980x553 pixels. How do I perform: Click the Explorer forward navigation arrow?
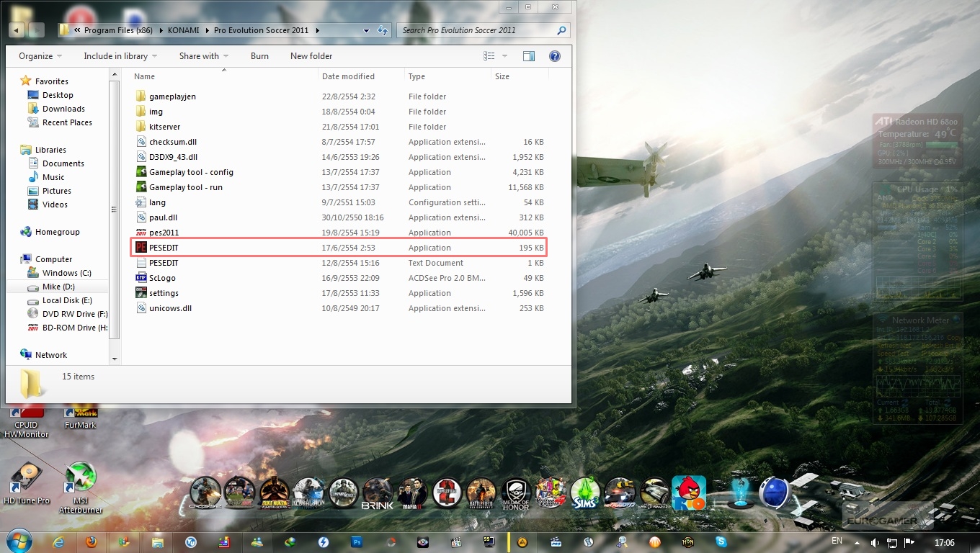(36, 30)
